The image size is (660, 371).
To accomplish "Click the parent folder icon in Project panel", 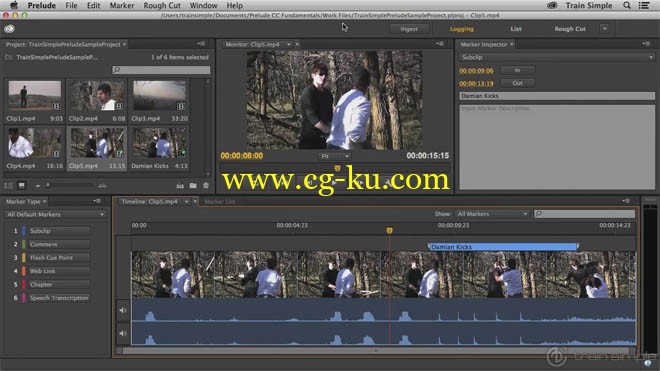I will click(8, 57).
